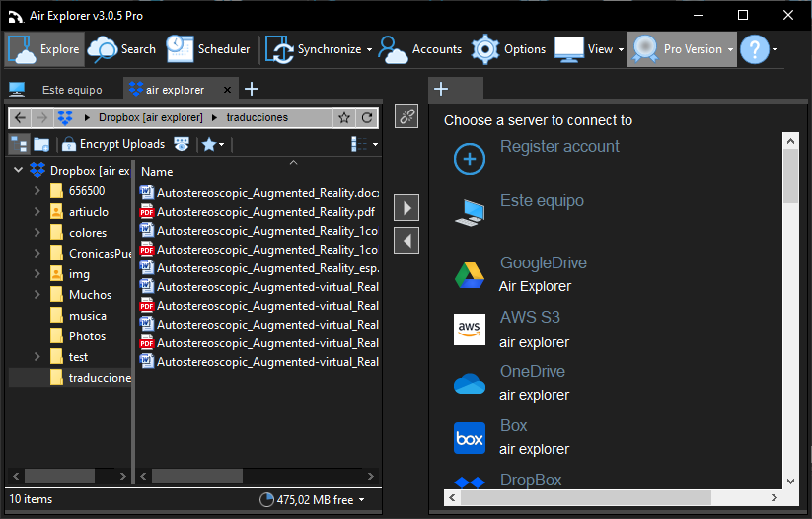
Task: Open the Synchronize dropdown arrow
Action: coord(369,49)
